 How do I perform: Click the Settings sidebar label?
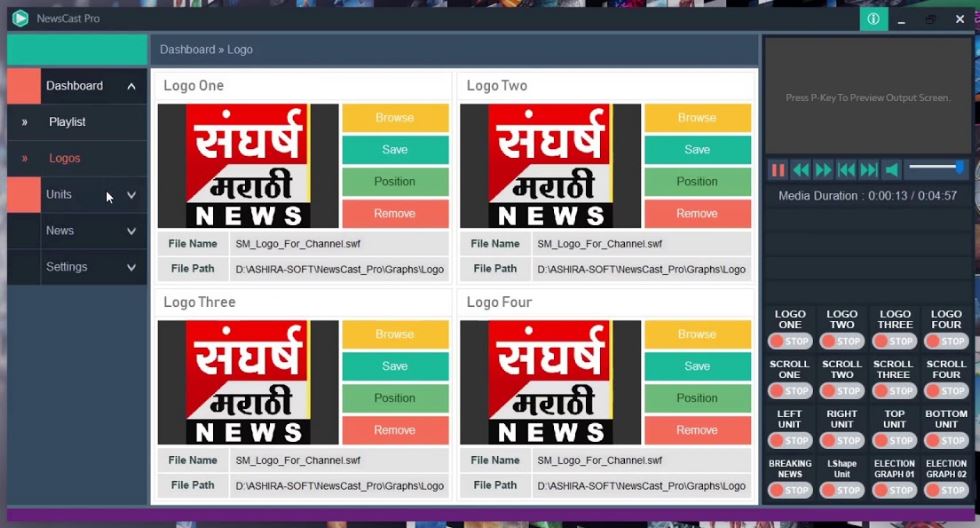pyautogui.click(x=67, y=267)
